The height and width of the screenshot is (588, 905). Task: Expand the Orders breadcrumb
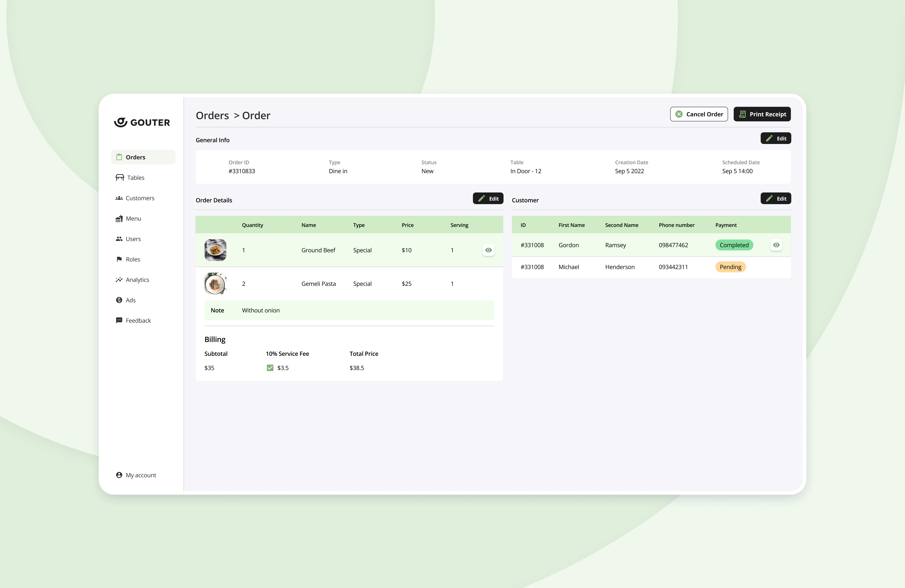212,116
